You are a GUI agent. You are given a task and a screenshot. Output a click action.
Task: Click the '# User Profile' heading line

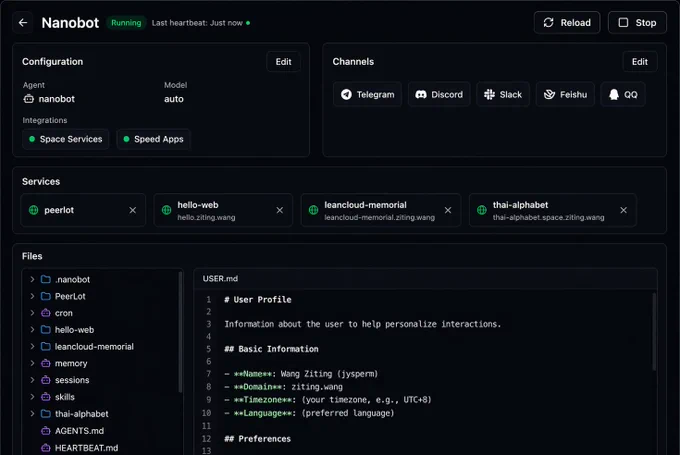click(x=258, y=300)
